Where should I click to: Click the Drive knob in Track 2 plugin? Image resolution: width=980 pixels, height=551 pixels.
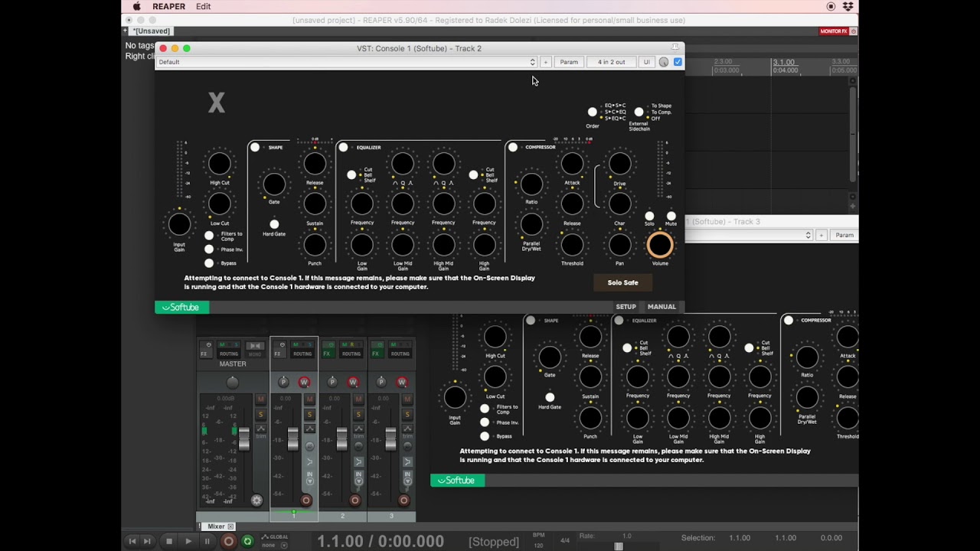(619, 163)
